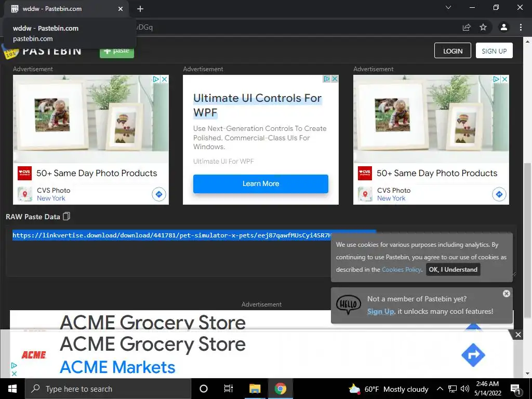Image resolution: width=532 pixels, height=399 pixels.
Task: Click blue directions icon in ACME ad
Action: point(473,355)
